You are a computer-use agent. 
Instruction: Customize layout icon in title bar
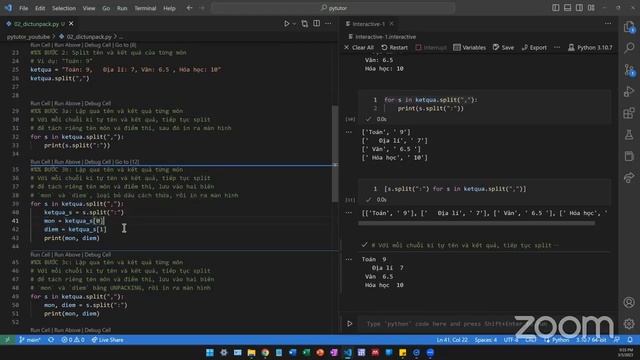tap(591, 8)
